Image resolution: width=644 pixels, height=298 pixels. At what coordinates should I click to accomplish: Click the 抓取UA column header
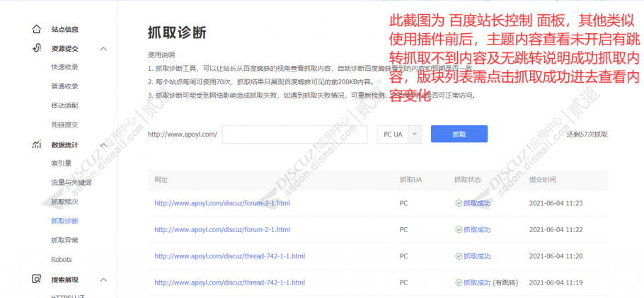(410, 180)
